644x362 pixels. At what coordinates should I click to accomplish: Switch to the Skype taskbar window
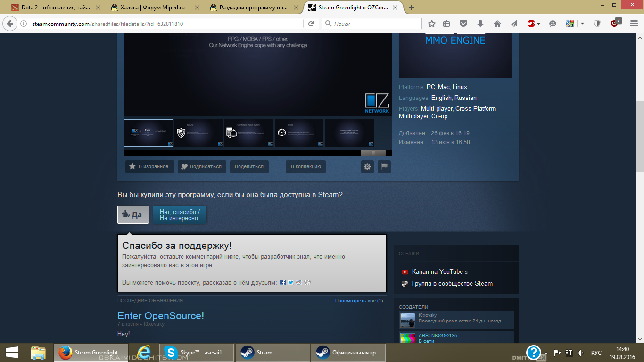point(197,352)
